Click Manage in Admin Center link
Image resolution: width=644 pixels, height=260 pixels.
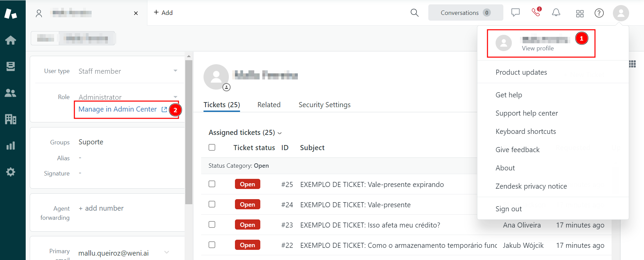coord(117,109)
